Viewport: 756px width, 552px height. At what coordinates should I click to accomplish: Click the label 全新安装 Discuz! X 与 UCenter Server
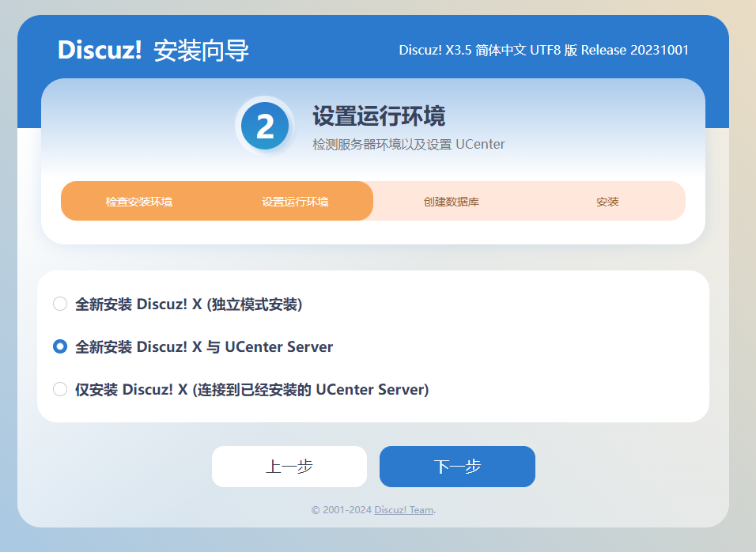[x=204, y=346]
